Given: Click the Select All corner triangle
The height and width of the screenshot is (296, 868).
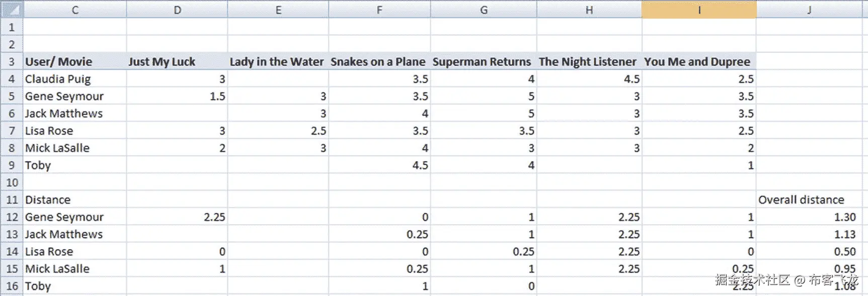Looking at the screenshot, I should pyautogui.click(x=12, y=9).
